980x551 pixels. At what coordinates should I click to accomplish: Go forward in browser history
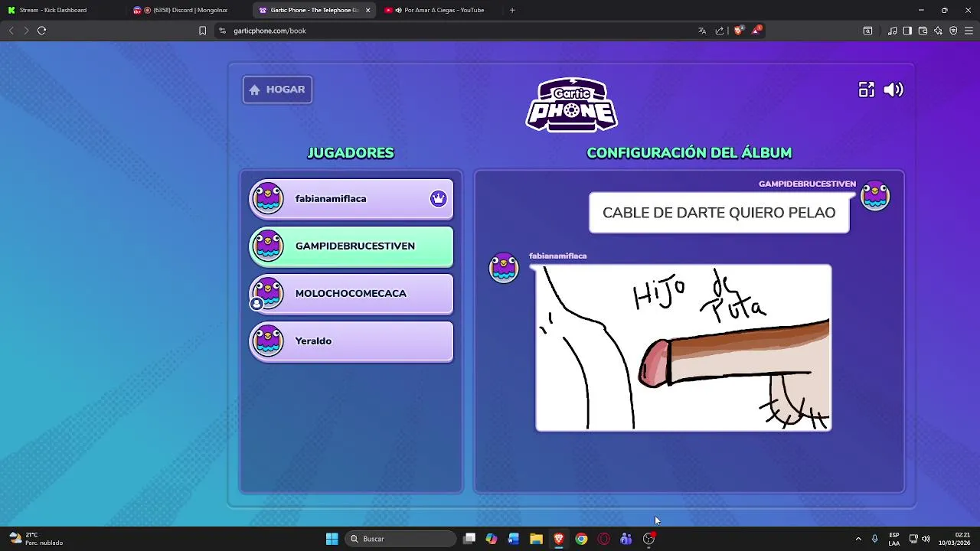26,31
